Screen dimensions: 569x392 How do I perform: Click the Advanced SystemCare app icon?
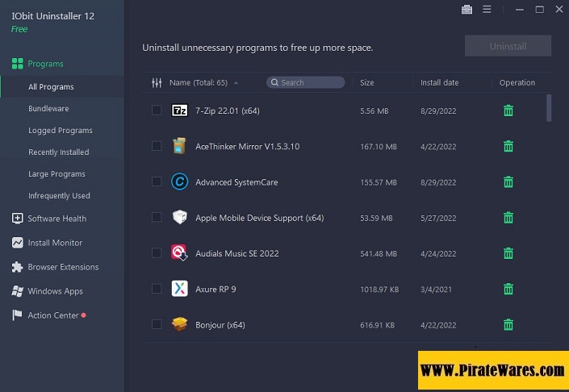pyautogui.click(x=179, y=182)
